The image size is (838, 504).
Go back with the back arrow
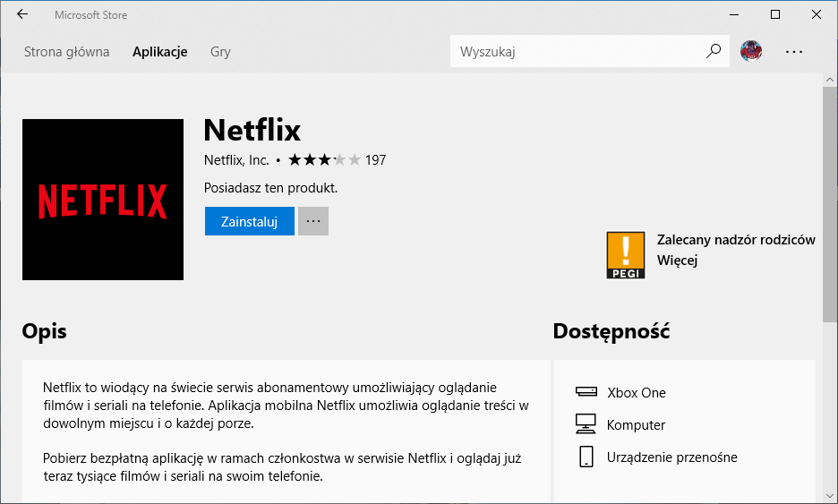coord(22,14)
